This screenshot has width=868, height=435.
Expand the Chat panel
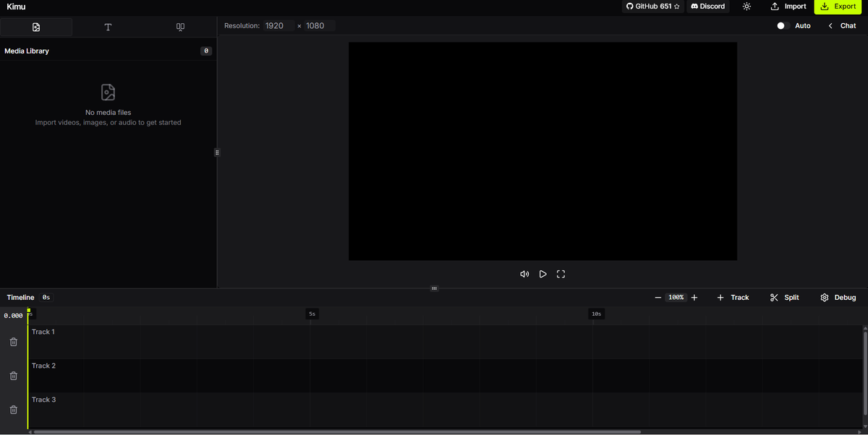842,26
